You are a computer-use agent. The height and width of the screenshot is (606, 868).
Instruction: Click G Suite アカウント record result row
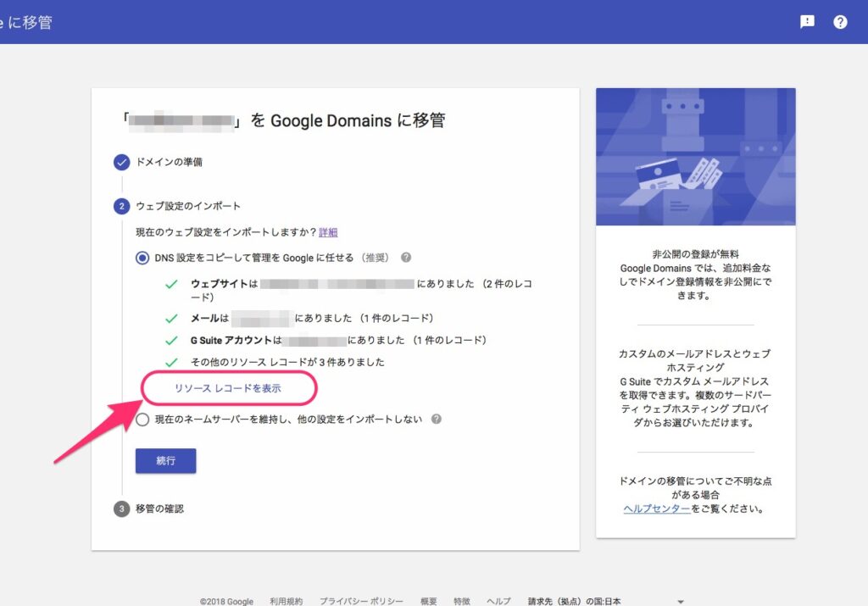[x=325, y=341]
